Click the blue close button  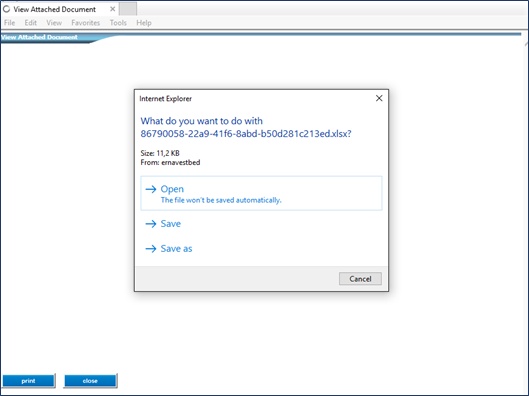(x=90, y=381)
